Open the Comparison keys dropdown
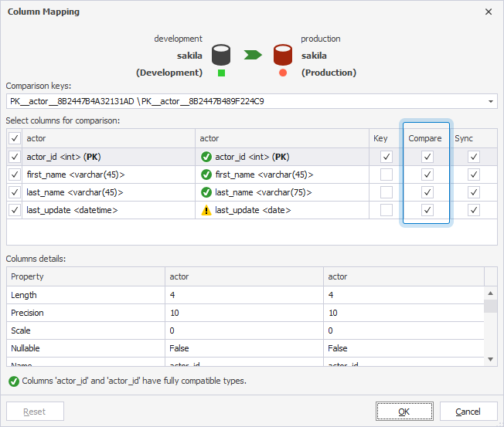Screen dimensions: 504x427 tap(491, 102)
